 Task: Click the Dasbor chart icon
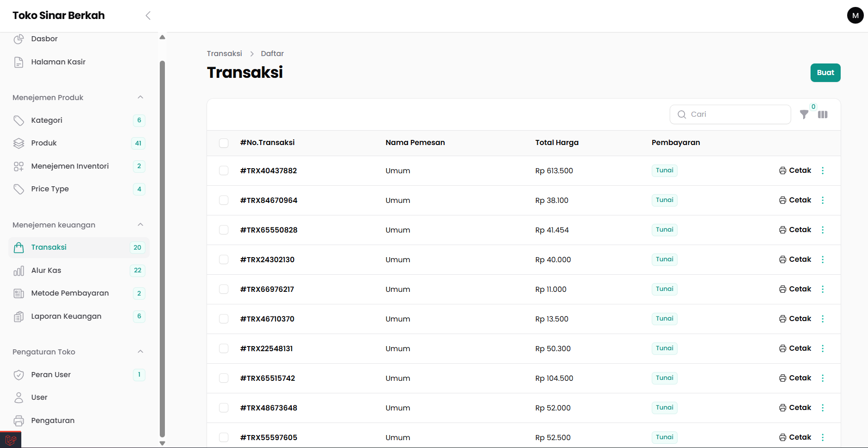[19, 39]
